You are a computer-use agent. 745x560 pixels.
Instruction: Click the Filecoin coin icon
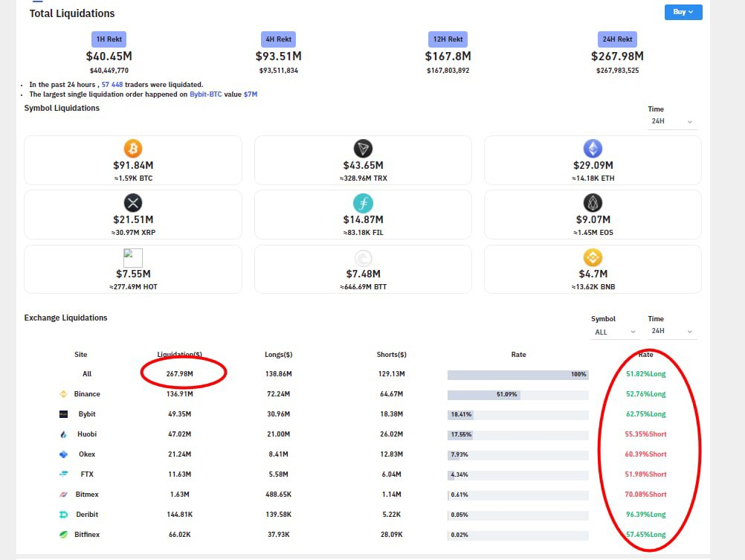click(x=363, y=203)
